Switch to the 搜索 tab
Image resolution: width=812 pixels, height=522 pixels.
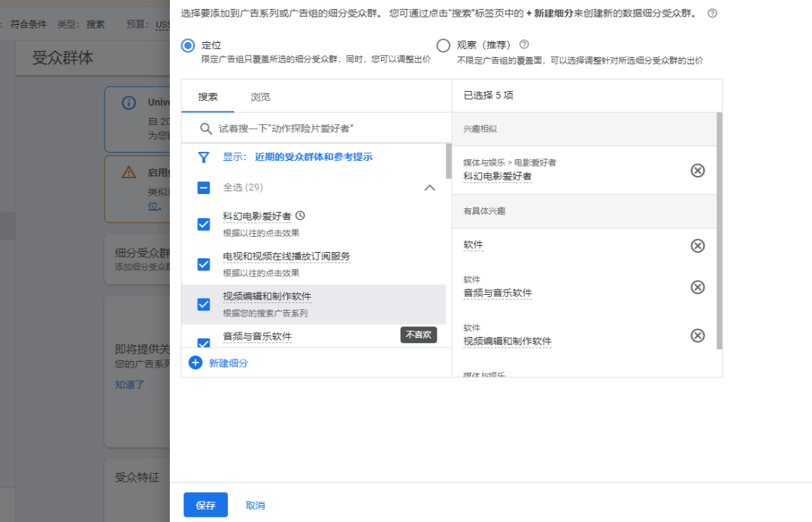pyautogui.click(x=208, y=97)
